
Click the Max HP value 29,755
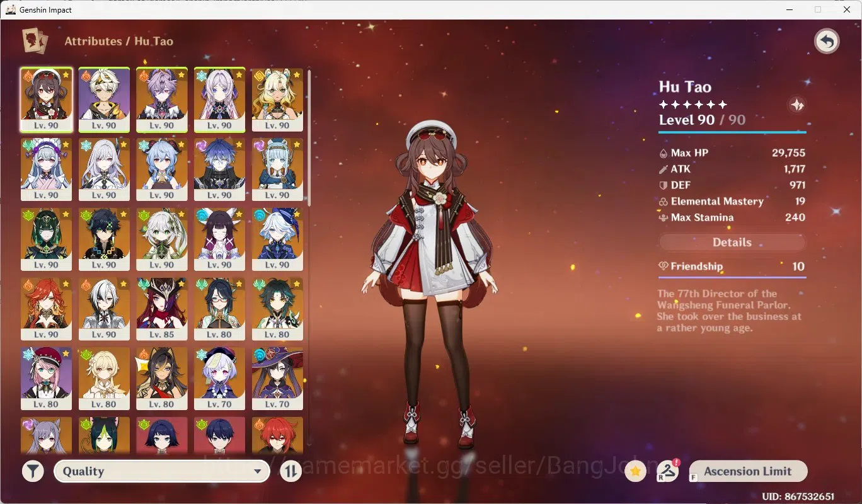(788, 152)
